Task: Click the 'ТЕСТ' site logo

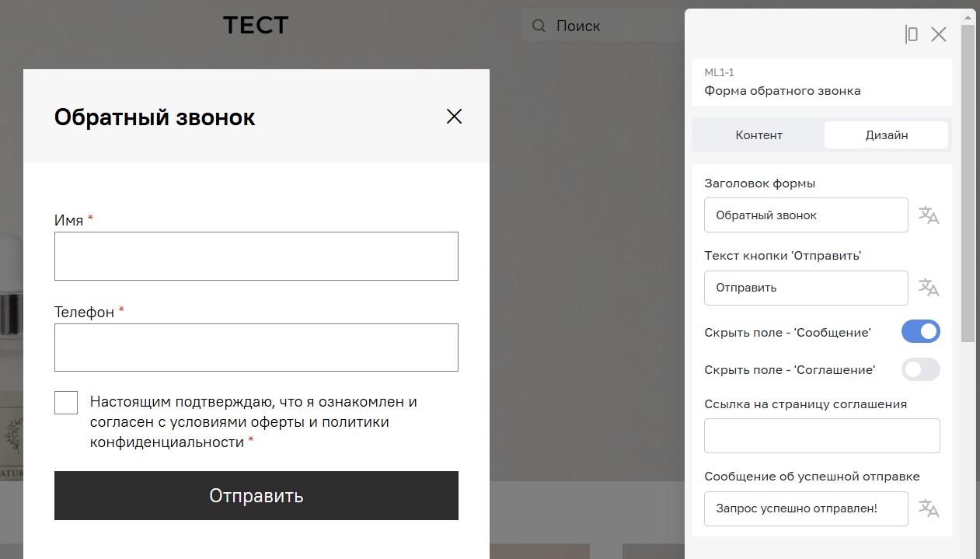Action: click(256, 26)
